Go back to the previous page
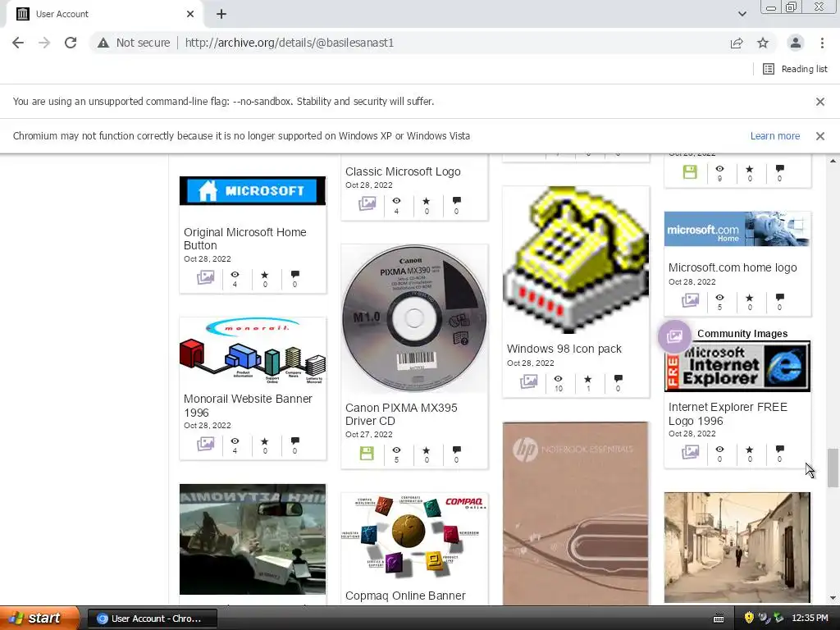The width and height of the screenshot is (840, 630). tap(18, 43)
